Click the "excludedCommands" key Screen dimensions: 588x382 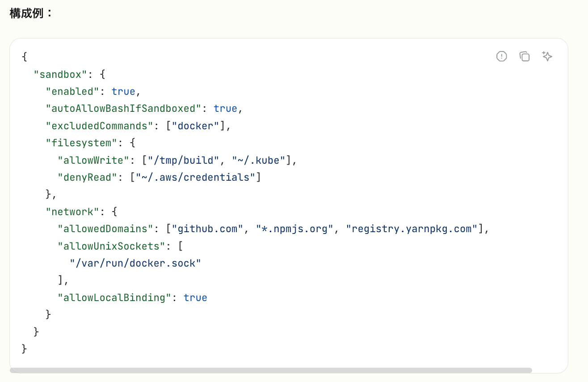click(100, 126)
